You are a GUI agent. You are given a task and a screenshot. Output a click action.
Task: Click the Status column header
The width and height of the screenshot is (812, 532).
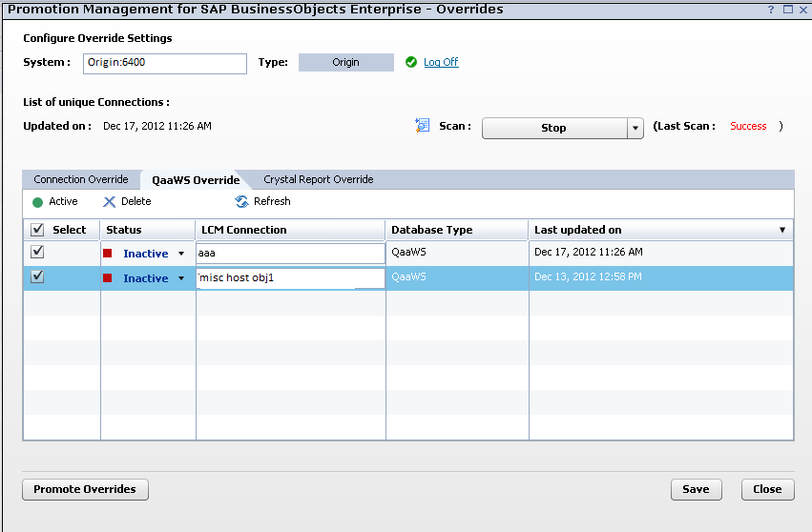point(148,230)
